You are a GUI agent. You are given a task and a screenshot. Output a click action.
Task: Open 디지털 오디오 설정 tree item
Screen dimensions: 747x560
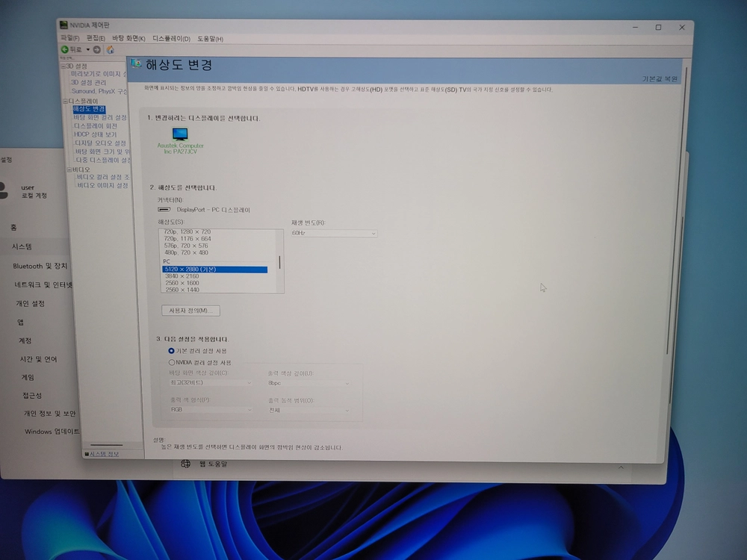(101, 143)
